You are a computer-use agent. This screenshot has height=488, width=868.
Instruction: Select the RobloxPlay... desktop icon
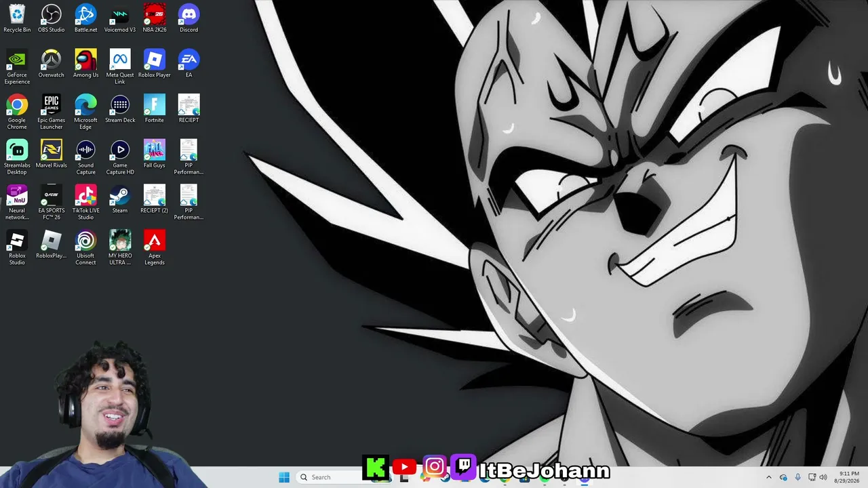tap(52, 245)
